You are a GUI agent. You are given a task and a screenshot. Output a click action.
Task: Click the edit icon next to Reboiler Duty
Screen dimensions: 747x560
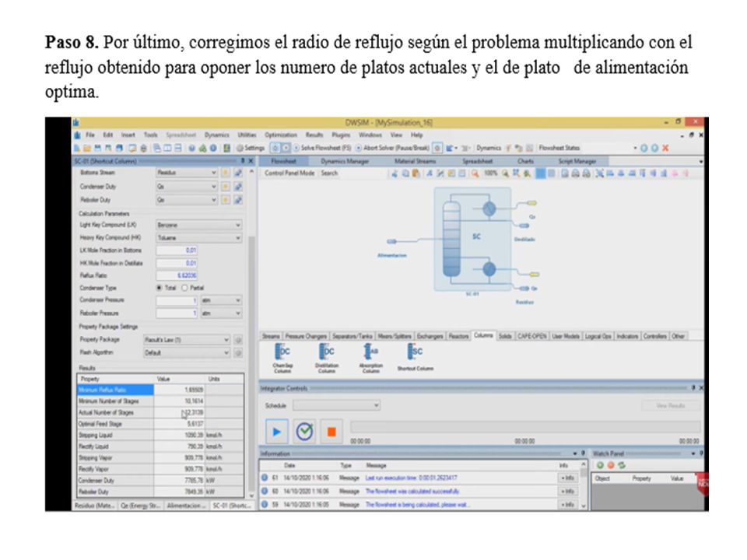(x=238, y=200)
